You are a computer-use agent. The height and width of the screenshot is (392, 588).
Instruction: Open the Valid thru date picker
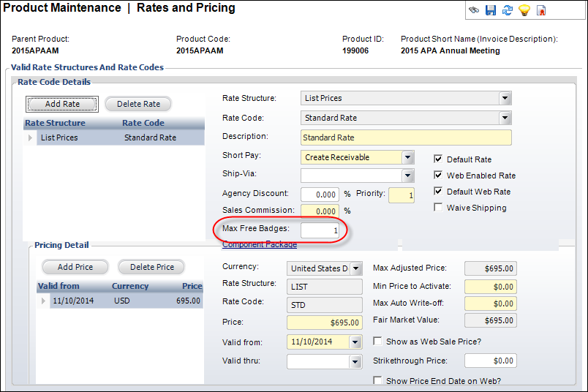tap(355, 361)
